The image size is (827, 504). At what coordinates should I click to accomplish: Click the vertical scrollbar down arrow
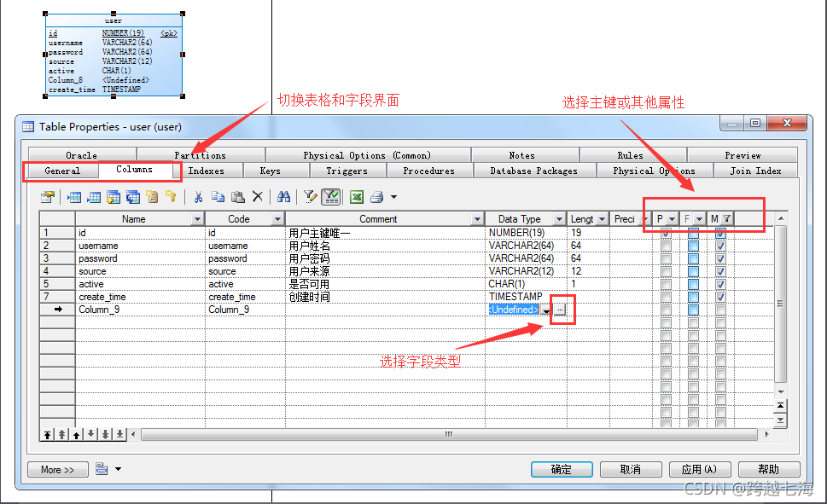coord(781,392)
